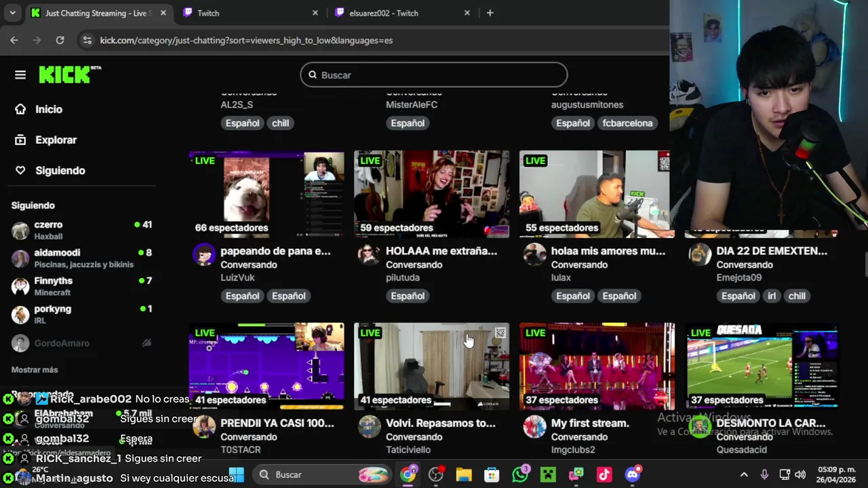Click the irl tag under Emejota09
This screenshot has height=488, width=868.
click(772, 296)
